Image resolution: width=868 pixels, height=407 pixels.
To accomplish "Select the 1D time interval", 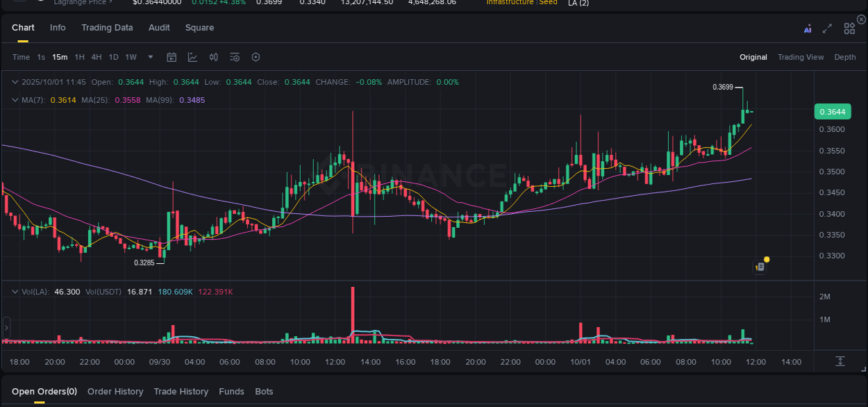I will point(113,57).
